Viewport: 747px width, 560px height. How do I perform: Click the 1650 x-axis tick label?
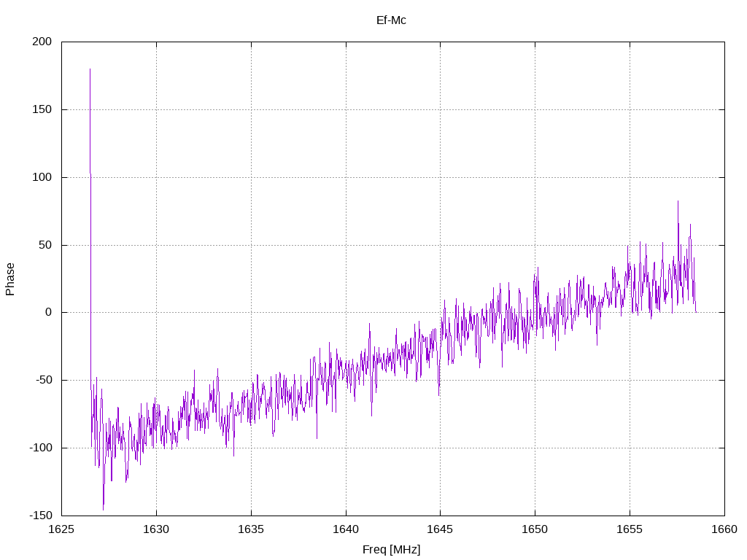(x=535, y=529)
